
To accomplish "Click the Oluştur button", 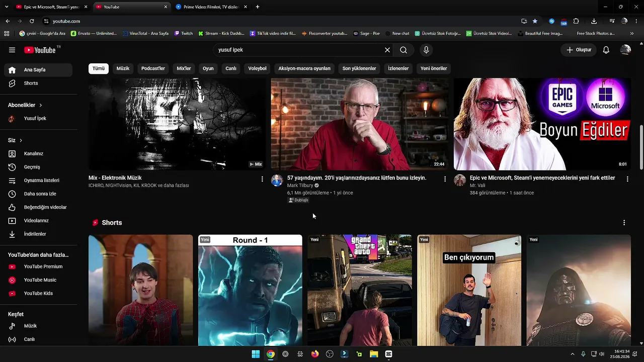I will tap(579, 50).
